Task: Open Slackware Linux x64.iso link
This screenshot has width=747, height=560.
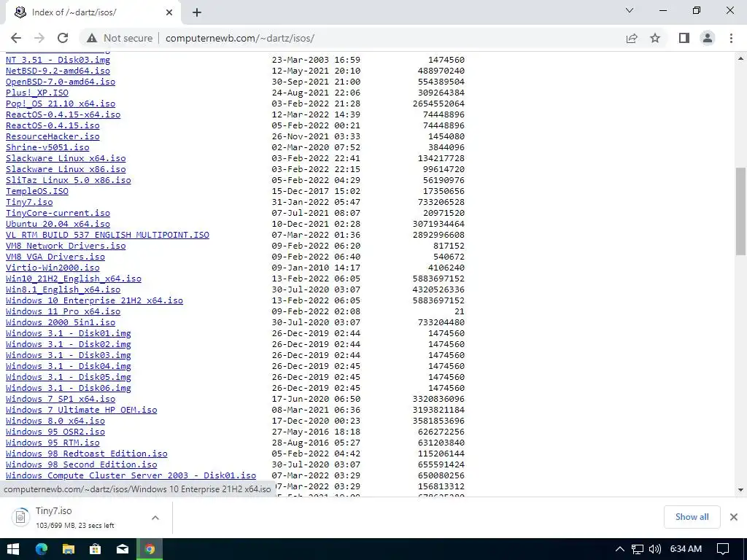Action: pyautogui.click(x=66, y=158)
